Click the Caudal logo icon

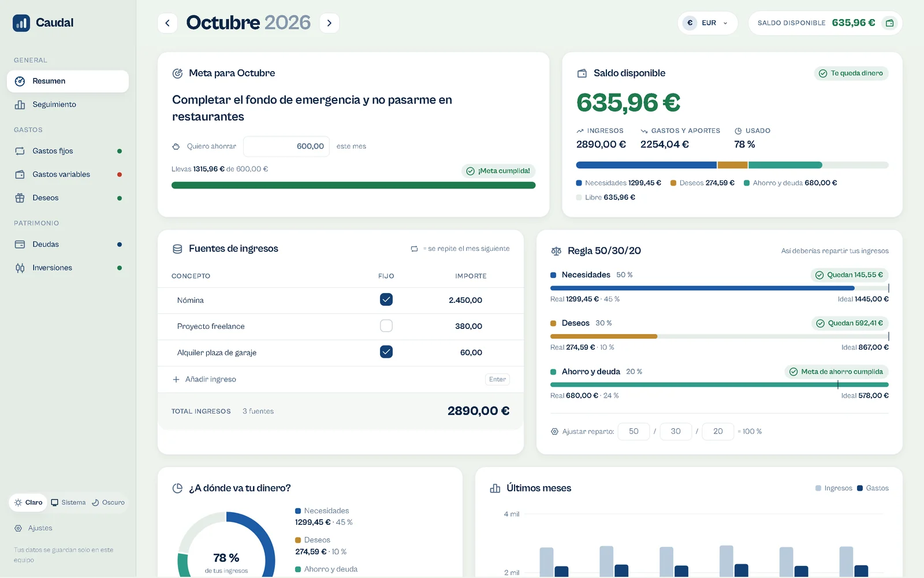pos(21,23)
